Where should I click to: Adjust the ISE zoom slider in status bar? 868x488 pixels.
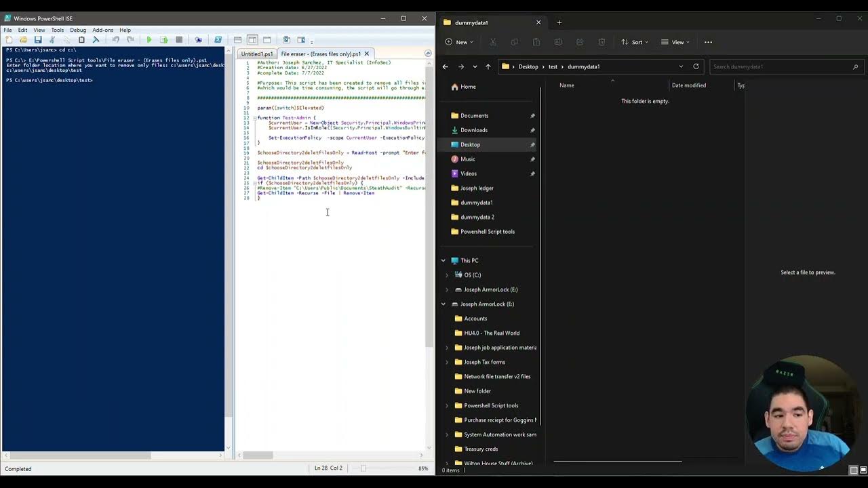point(363,468)
